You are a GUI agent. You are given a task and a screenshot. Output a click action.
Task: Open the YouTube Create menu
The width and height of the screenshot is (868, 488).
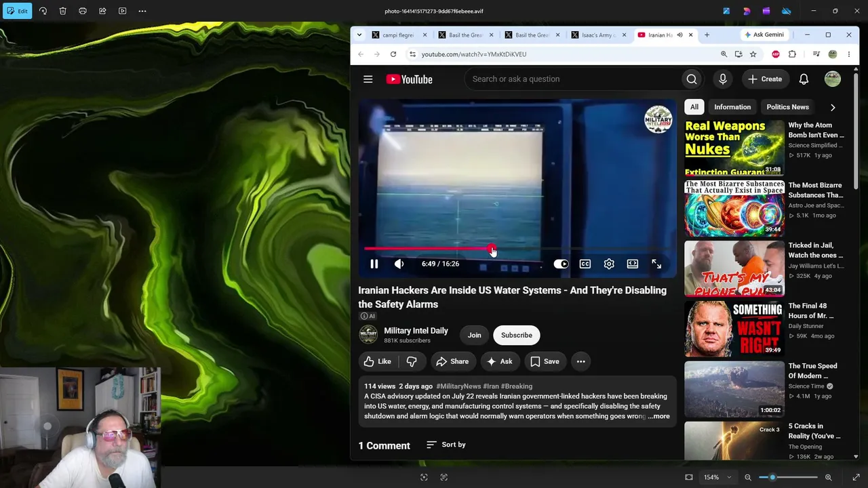765,79
